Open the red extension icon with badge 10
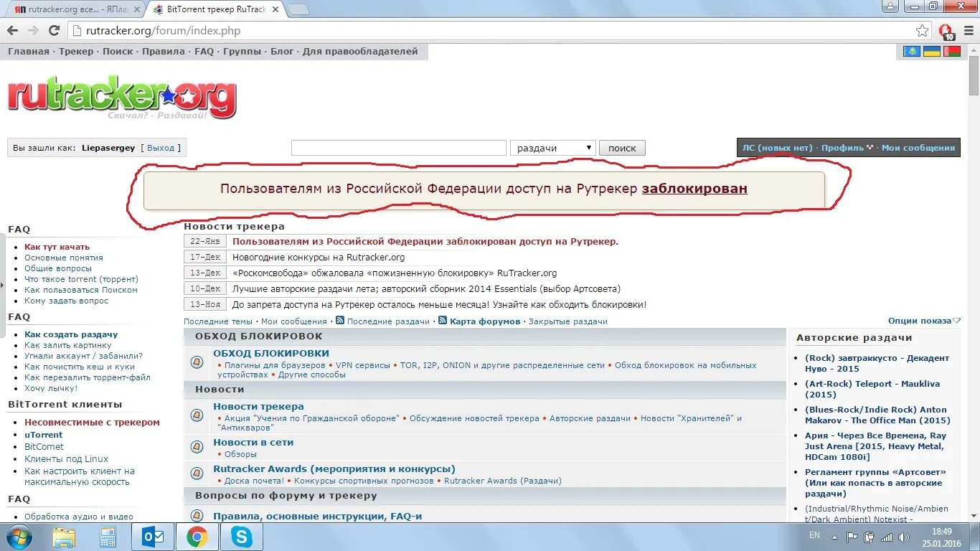 coord(946,32)
